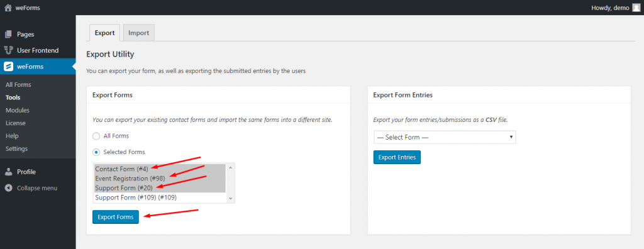
Task: Open the Settings submenu item
Action: click(x=17, y=148)
